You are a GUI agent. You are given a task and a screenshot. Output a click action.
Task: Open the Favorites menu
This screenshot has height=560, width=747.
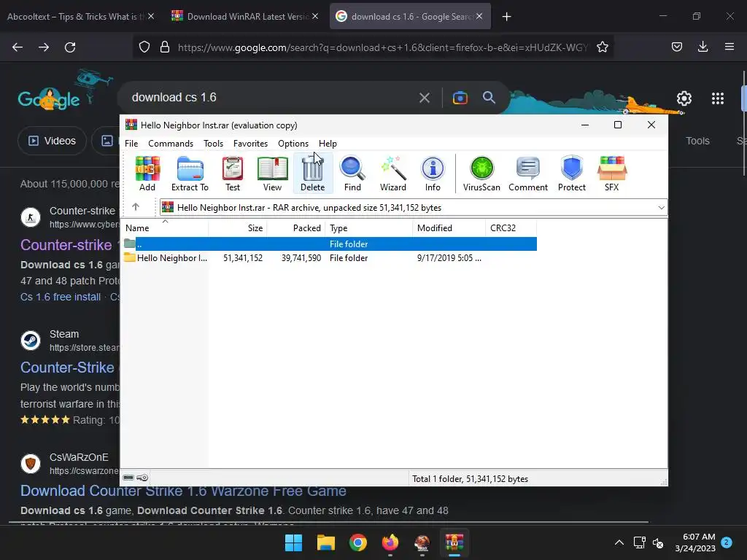click(x=250, y=144)
